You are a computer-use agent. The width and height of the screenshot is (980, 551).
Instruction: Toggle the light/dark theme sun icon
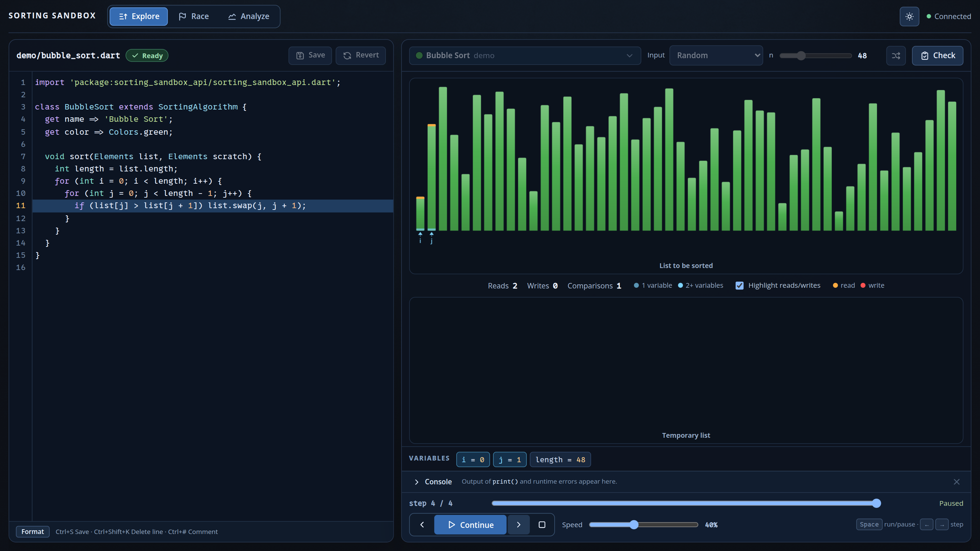click(x=909, y=16)
